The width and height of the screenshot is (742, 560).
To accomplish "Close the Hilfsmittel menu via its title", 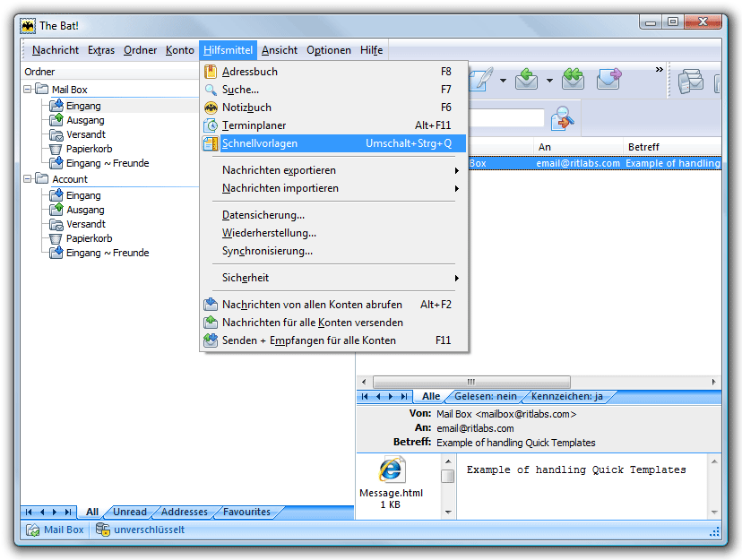I will click(229, 50).
